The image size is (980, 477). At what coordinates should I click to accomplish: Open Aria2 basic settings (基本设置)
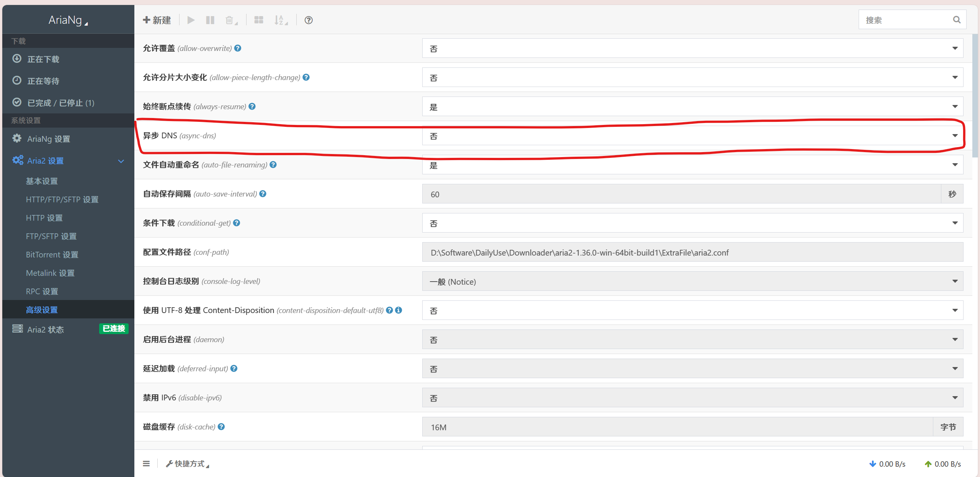point(42,181)
